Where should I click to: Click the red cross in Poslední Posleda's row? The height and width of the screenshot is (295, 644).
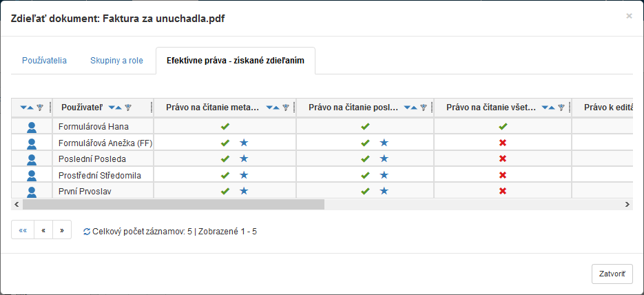tap(503, 159)
